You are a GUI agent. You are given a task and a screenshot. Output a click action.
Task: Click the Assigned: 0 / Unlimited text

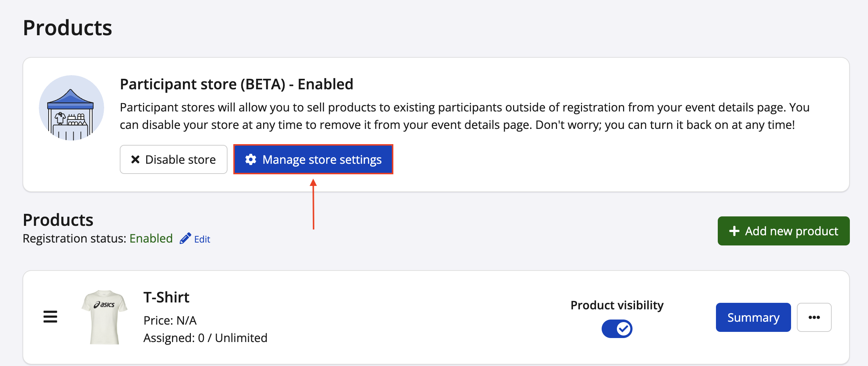click(205, 338)
